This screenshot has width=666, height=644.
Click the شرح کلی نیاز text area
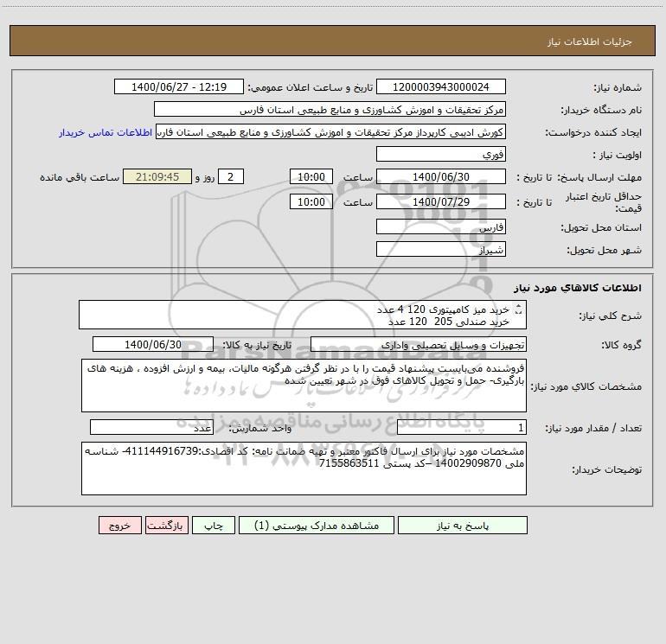tap(303, 315)
